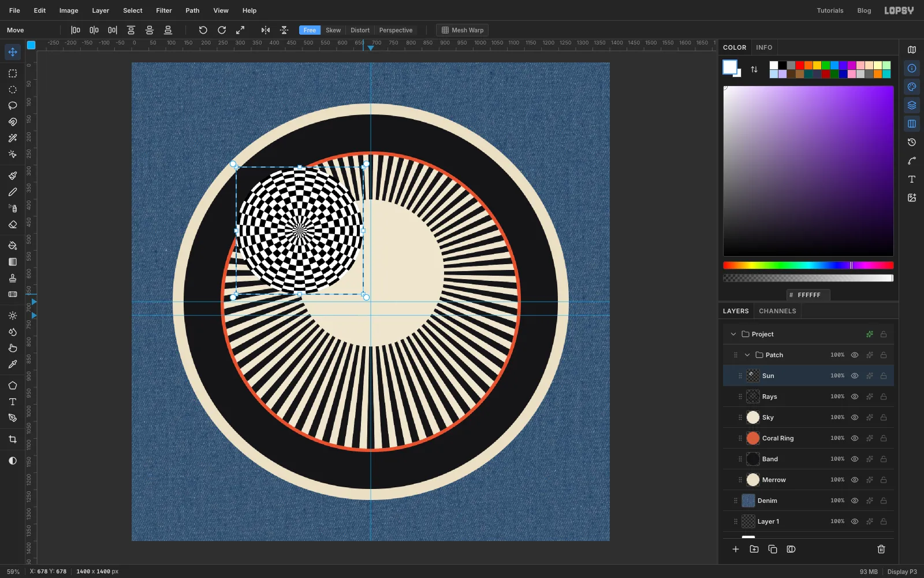The width and height of the screenshot is (924, 578).
Task: Select the Crop tool
Action: [13, 439]
